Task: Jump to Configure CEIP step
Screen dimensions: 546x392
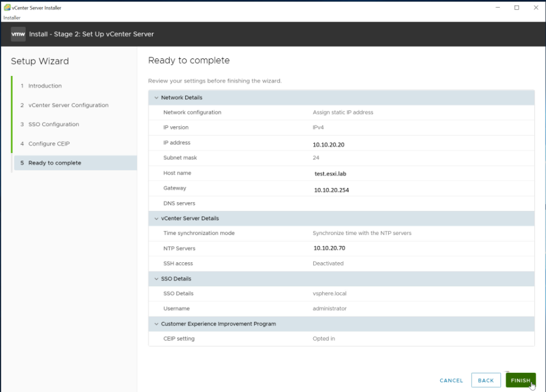Action: (49, 144)
